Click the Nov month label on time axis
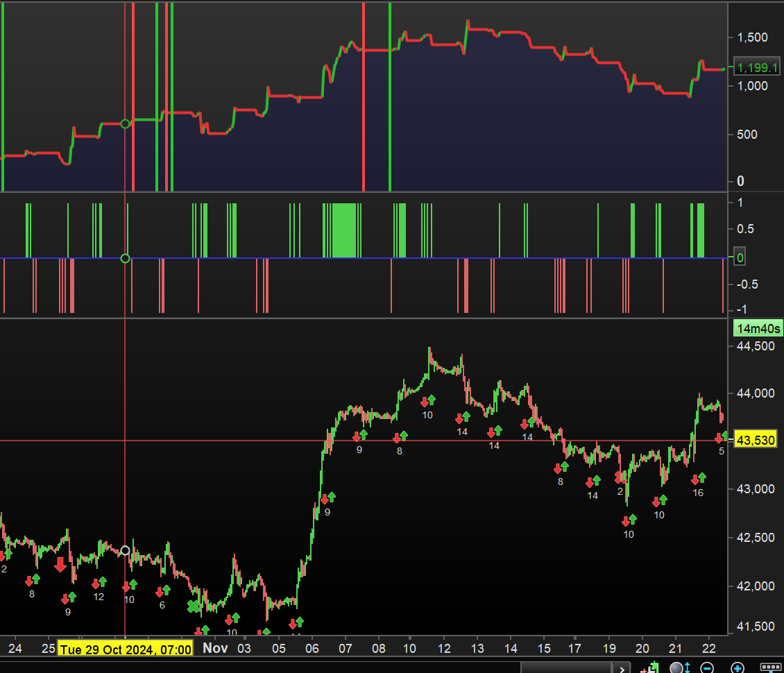The image size is (784, 673). tap(215, 648)
